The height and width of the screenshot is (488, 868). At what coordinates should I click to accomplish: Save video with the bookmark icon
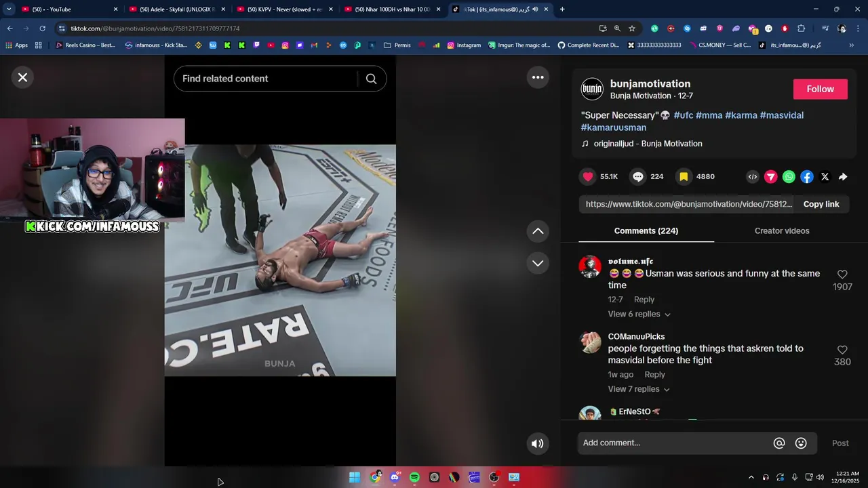(x=684, y=177)
